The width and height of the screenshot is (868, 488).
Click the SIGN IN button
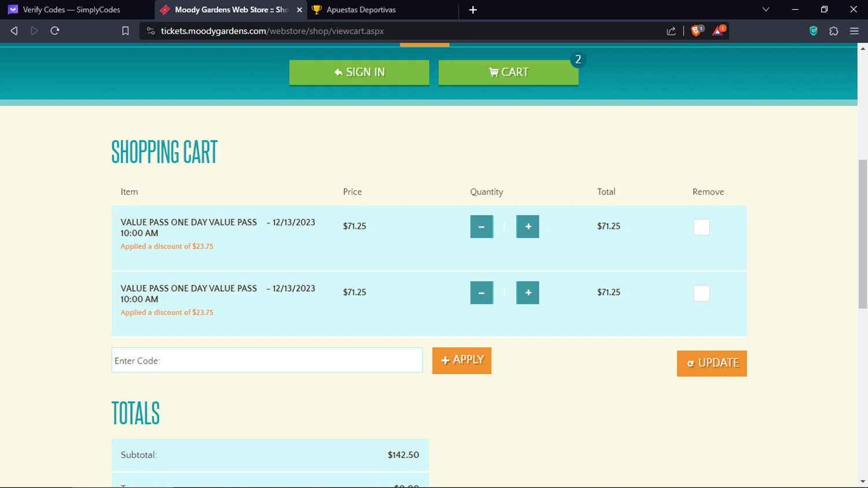359,72
